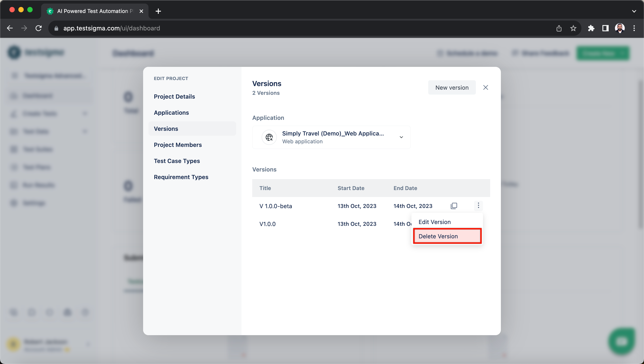This screenshot has height=364, width=644.
Task: Expand the user profile dropdown top right
Action: click(620, 28)
